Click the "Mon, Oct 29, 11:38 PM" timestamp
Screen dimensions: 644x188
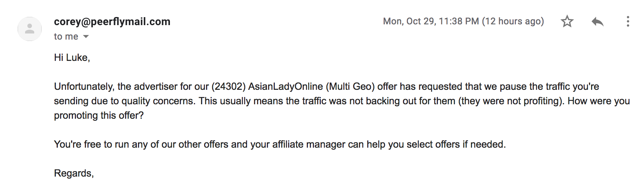(x=431, y=21)
